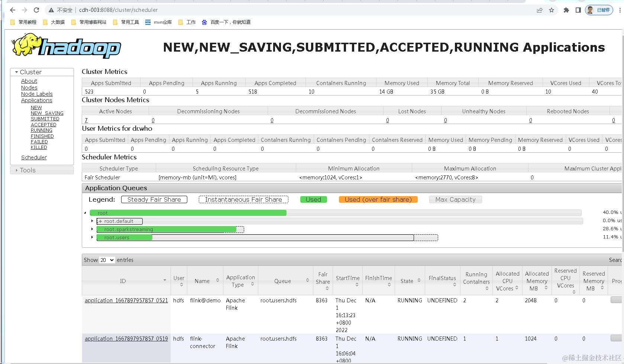Screen dimensions: 624x364
Task: Open the 大数据 bookmark folder
Action: [x=54, y=22]
